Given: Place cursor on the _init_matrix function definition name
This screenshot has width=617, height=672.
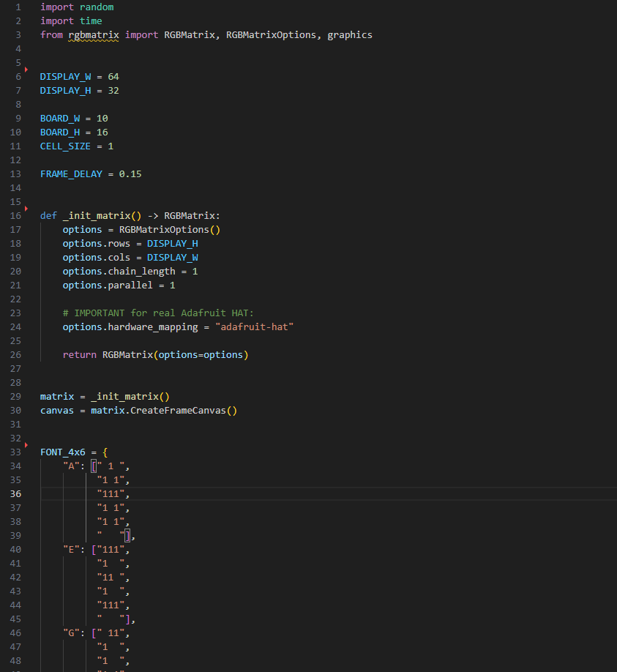Looking at the screenshot, I should pyautogui.click(x=96, y=216).
